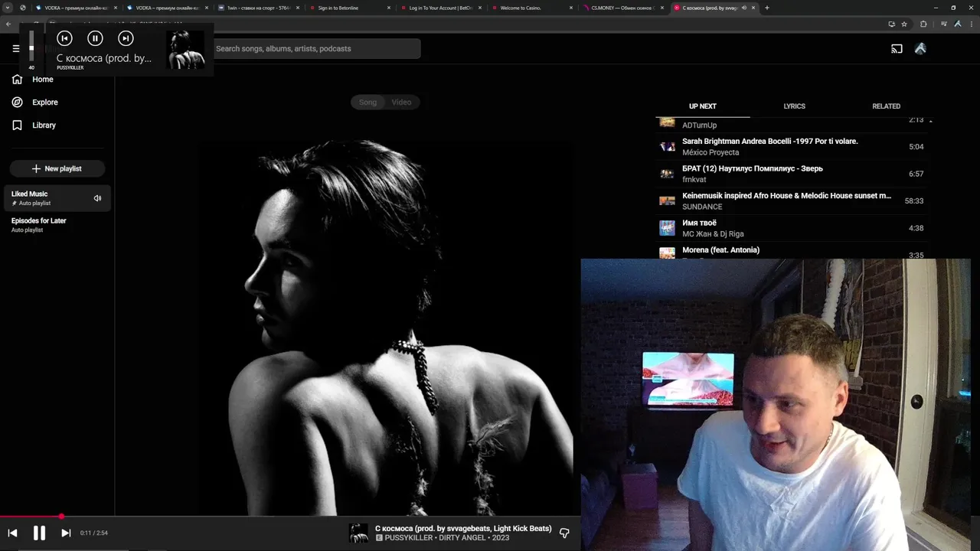Screen dimensions: 980x551
Task: Open Episodes for Later playlist
Action: pos(57,225)
